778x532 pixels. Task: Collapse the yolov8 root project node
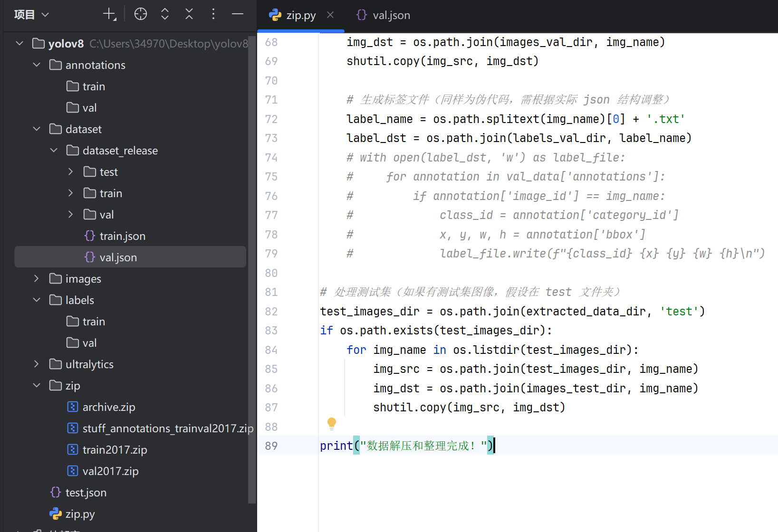(19, 44)
